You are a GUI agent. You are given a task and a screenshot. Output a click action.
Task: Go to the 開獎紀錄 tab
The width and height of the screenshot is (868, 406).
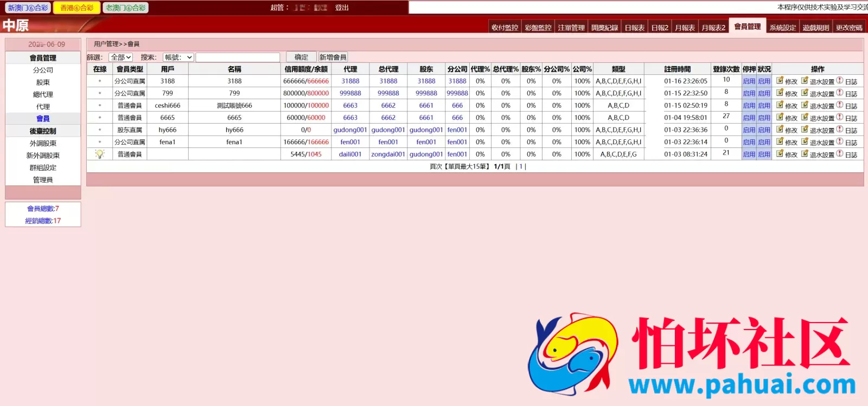605,28
